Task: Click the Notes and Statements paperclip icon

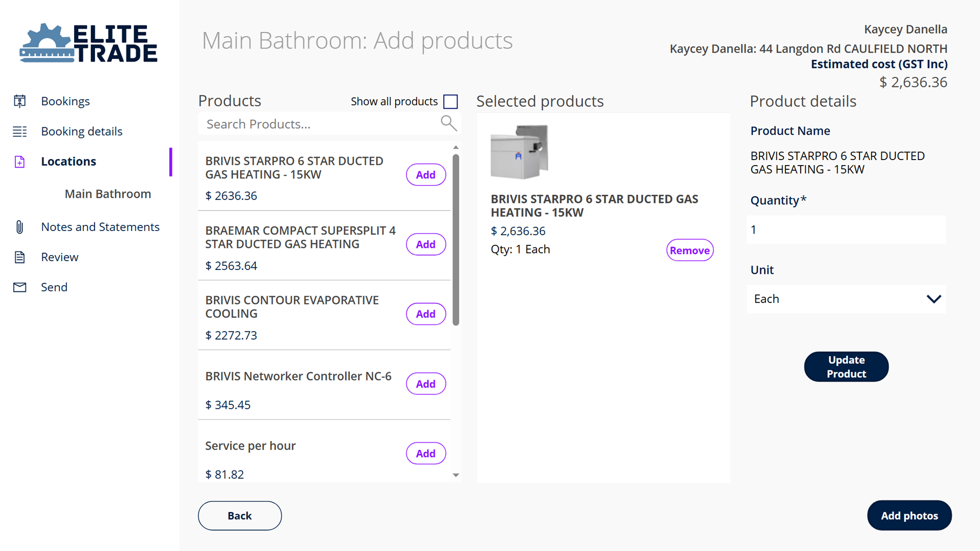Action: pos(19,227)
